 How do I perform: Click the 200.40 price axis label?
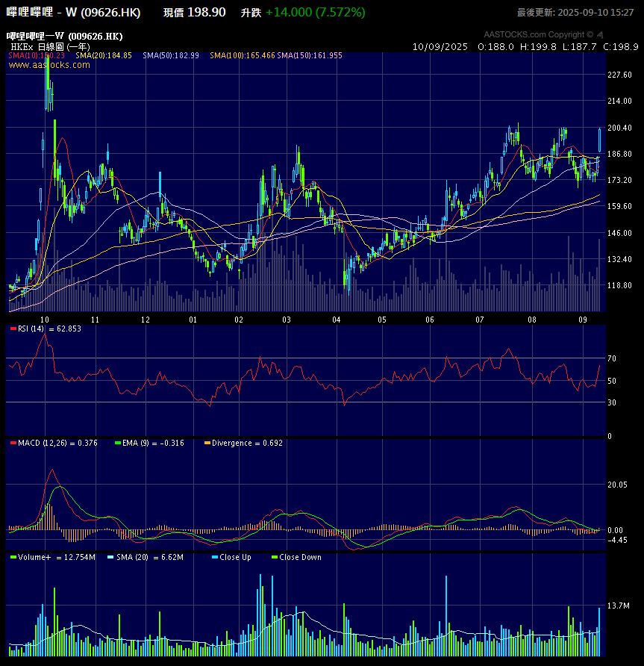(x=620, y=128)
